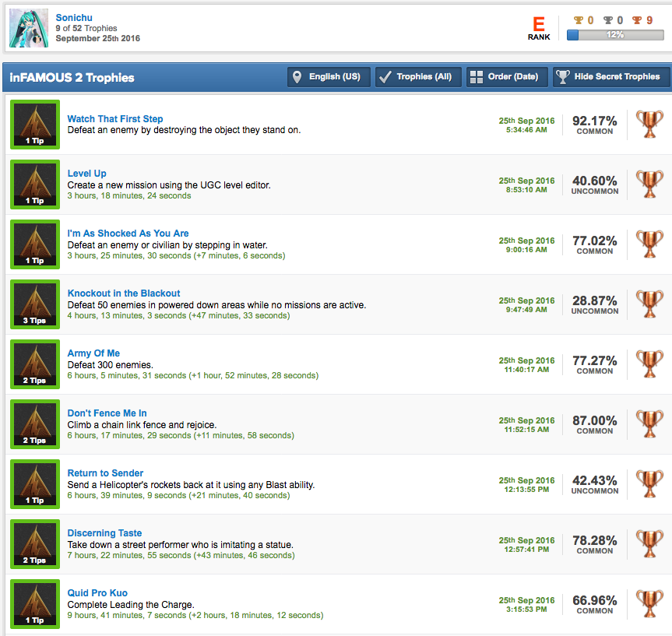The width and height of the screenshot is (672, 636).
Task: Click the Discerning Taste trophy image
Action: 35,544
